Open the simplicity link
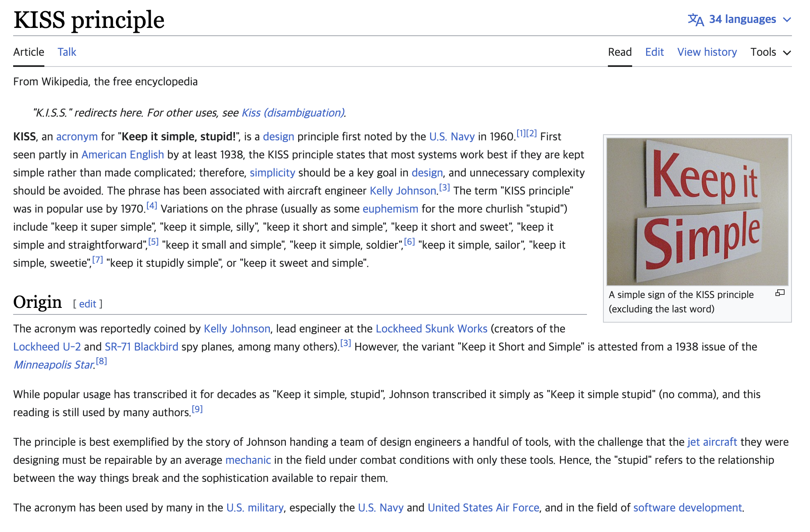 coord(272,173)
